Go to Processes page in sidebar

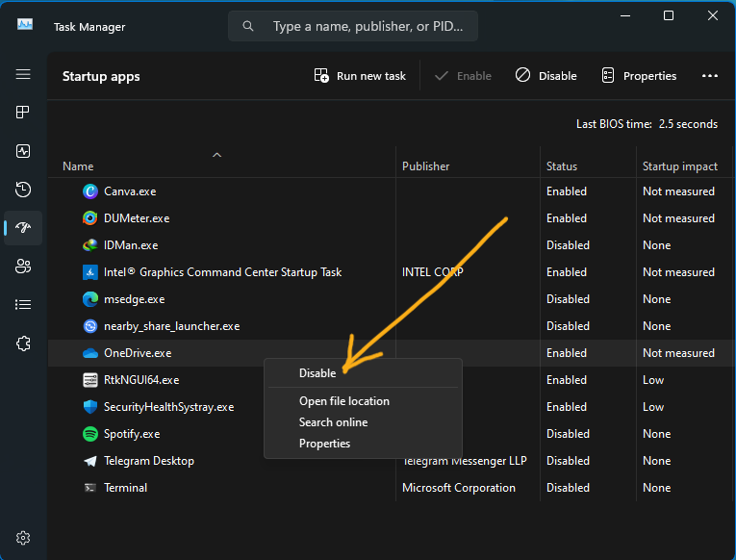point(23,113)
